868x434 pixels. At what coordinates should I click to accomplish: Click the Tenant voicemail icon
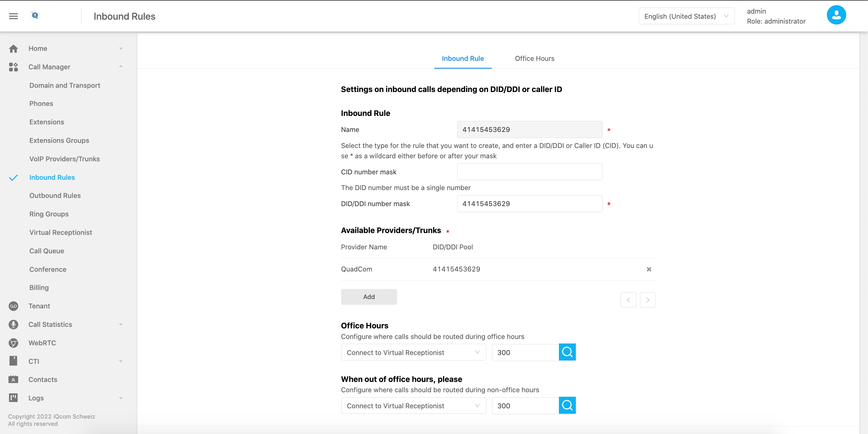point(14,306)
